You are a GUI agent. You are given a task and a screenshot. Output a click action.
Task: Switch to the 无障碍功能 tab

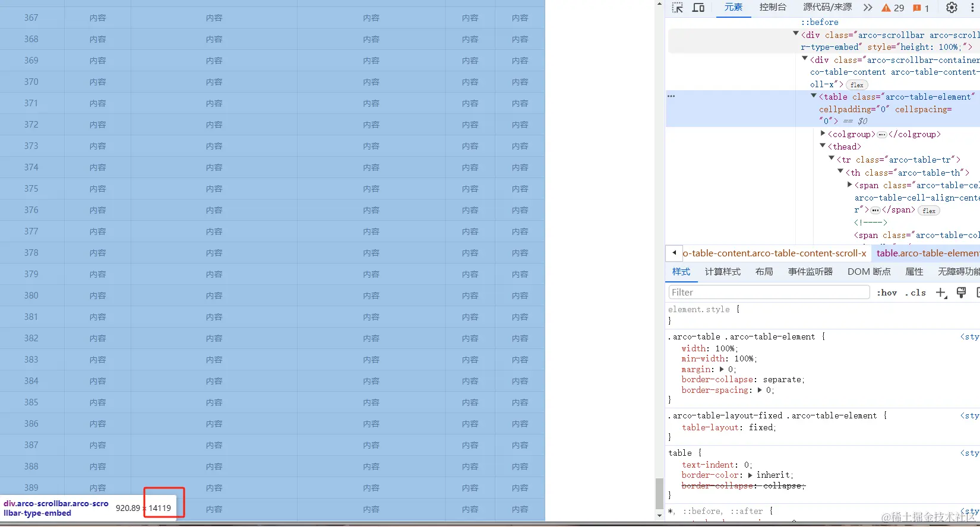pos(959,272)
